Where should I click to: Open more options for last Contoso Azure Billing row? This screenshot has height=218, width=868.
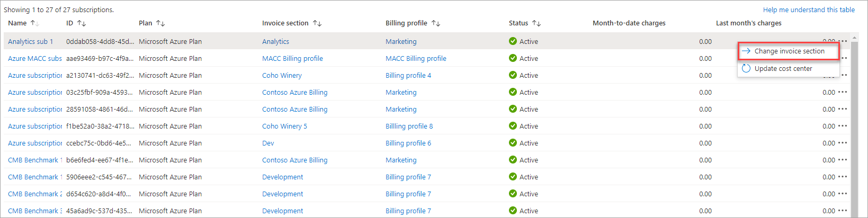(x=843, y=160)
